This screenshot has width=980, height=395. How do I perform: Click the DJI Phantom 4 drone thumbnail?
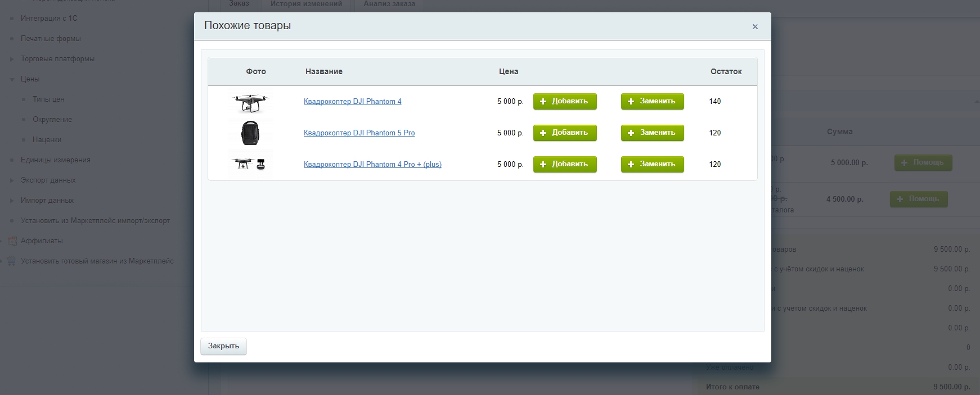(x=250, y=102)
